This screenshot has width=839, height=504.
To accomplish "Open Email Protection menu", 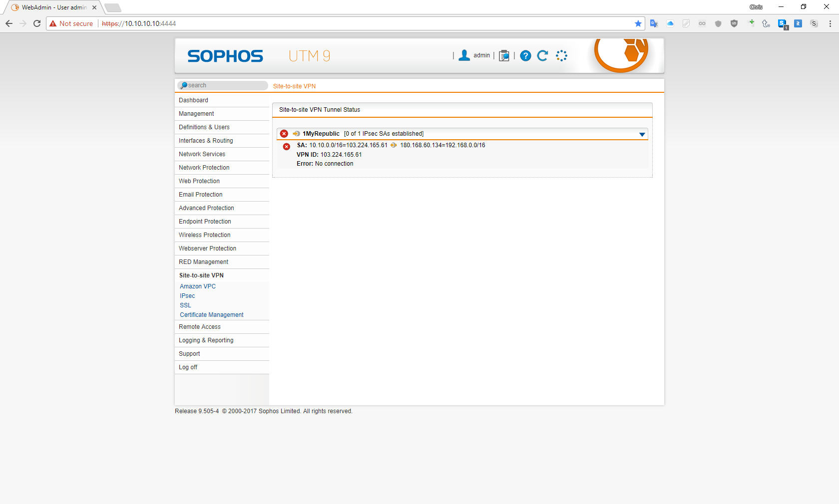I will pos(222,195).
